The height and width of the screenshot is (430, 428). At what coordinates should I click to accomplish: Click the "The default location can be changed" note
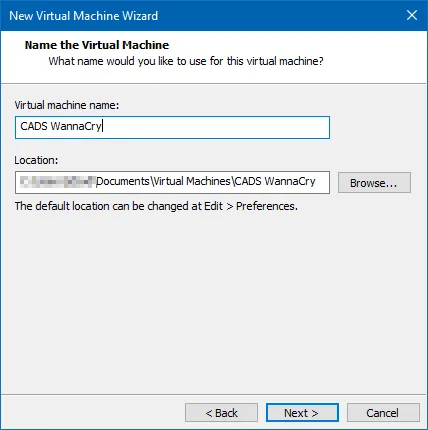point(156,206)
